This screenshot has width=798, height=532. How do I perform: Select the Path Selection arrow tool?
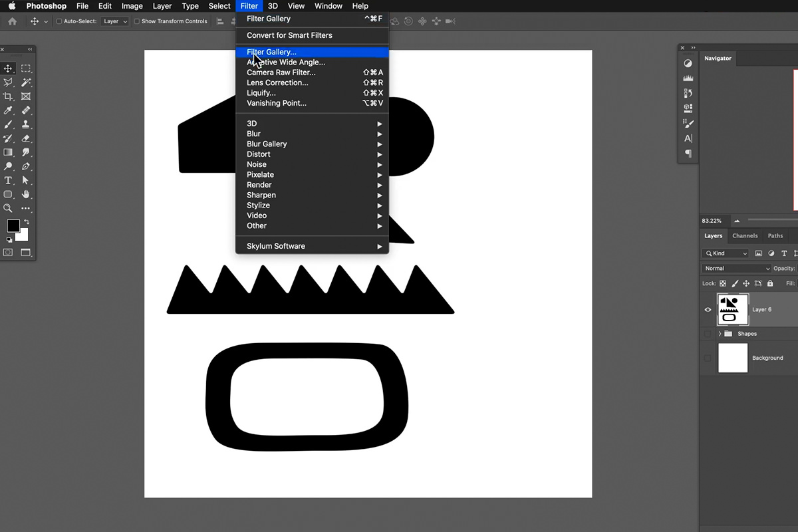click(26, 180)
